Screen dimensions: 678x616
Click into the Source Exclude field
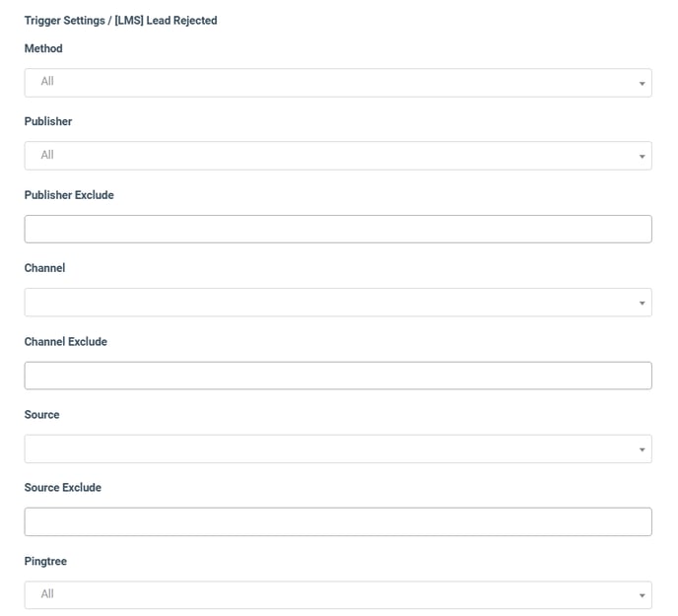point(338,521)
